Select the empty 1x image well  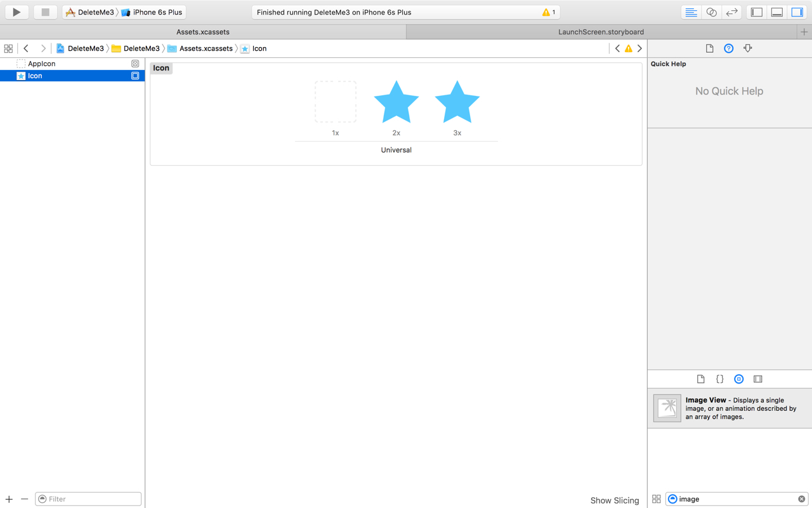[336, 102]
